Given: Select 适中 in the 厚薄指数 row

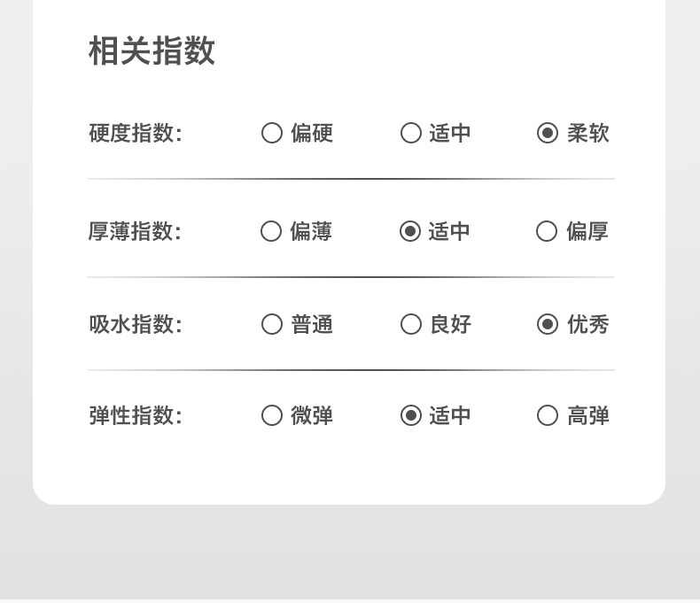Looking at the screenshot, I should point(409,231).
